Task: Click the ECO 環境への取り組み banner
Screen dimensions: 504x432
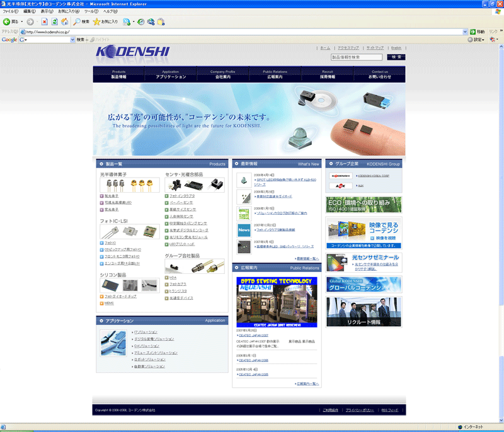Action: tap(364, 205)
